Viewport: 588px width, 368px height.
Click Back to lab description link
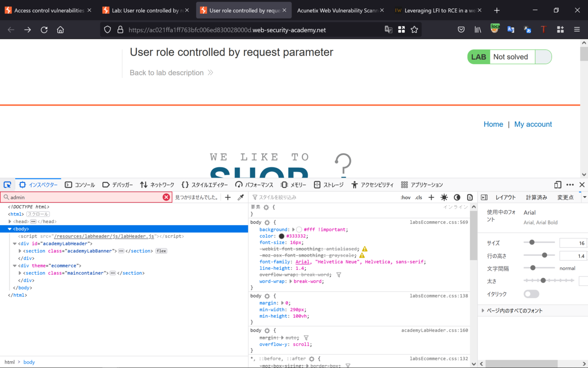pyautogui.click(x=171, y=73)
